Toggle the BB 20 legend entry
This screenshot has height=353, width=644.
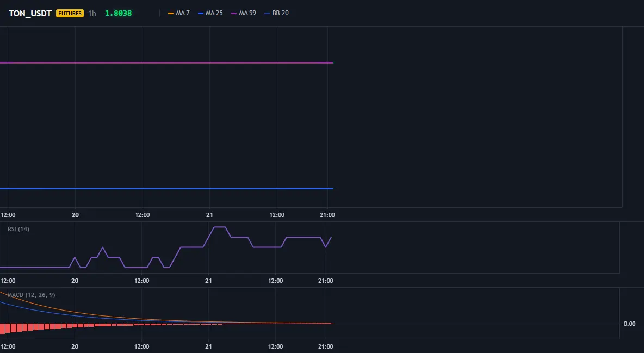pyautogui.click(x=276, y=13)
